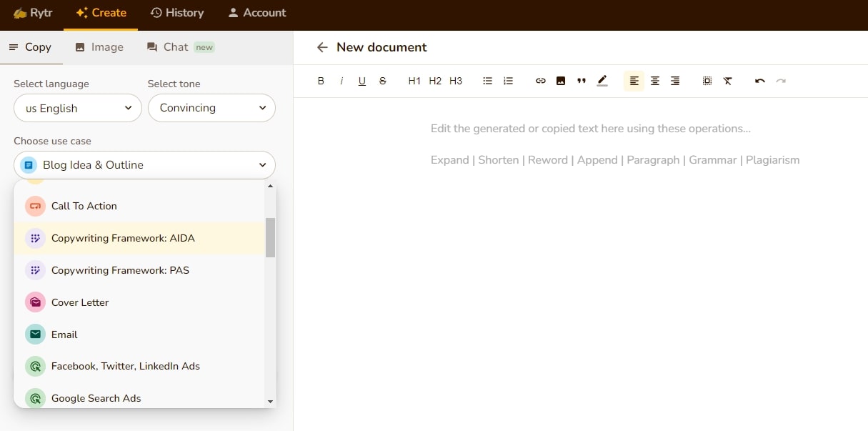
Task: Select Google Search Ads option
Action: [x=140, y=398]
